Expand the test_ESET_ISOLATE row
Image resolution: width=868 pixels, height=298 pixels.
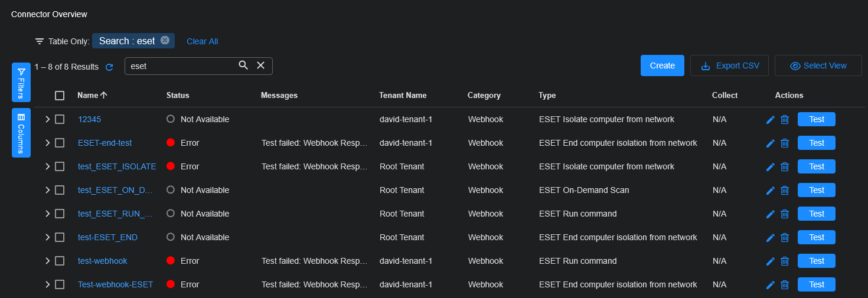[x=47, y=166]
